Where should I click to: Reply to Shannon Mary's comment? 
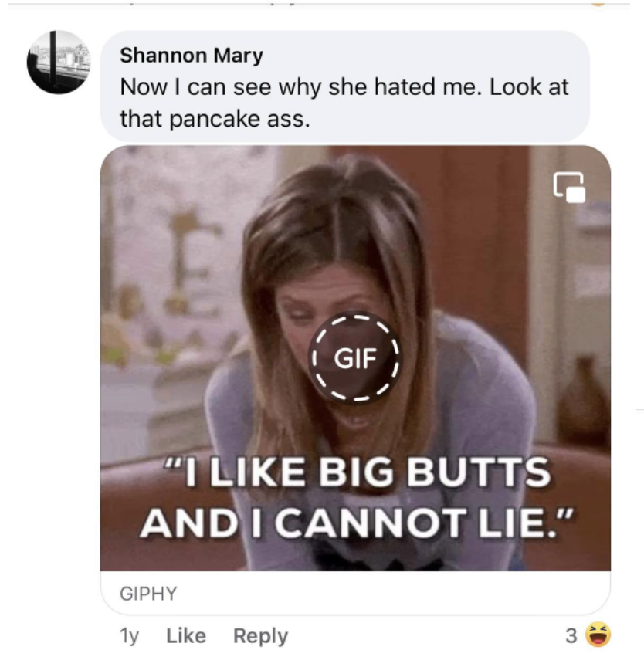point(261,636)
